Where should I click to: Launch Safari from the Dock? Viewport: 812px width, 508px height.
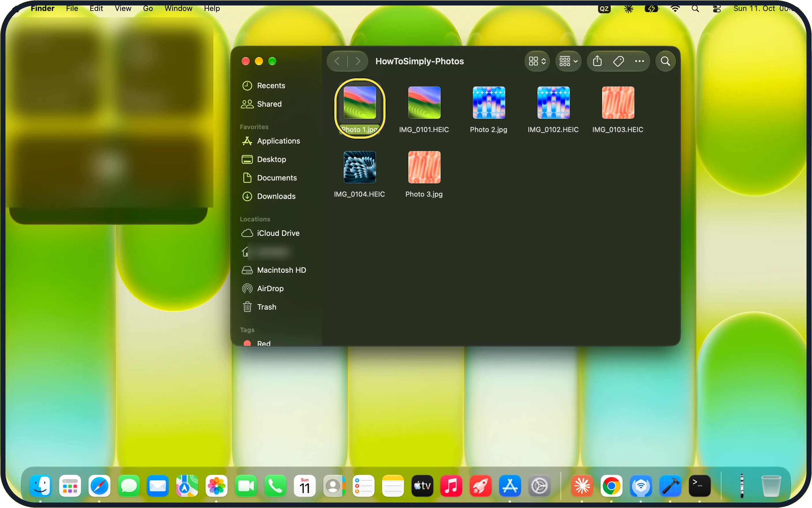(99, 486)
